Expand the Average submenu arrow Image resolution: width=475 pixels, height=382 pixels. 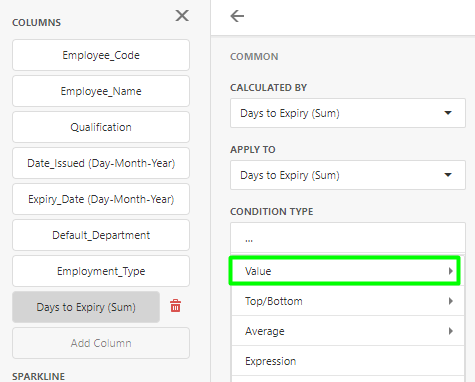451,331
